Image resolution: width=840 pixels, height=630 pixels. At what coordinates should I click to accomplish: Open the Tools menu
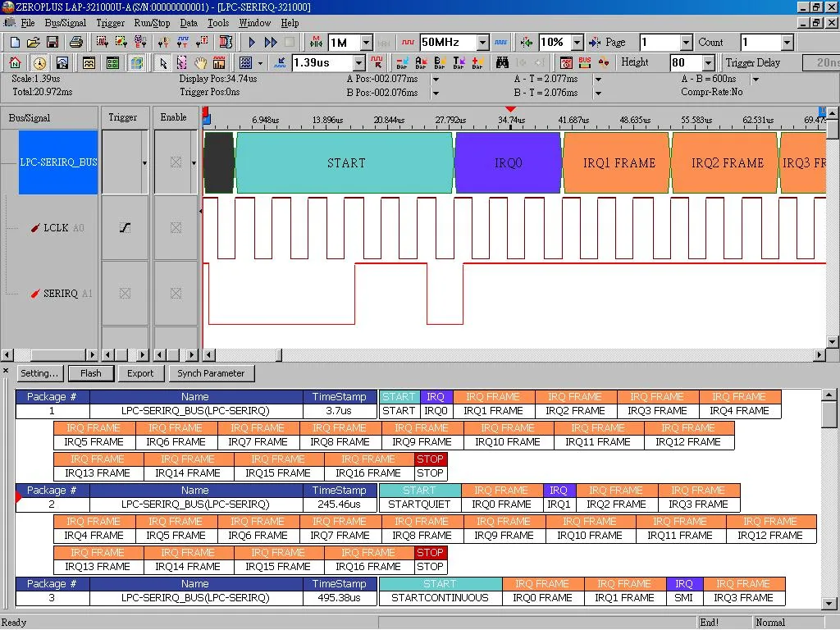click(218, 23)
